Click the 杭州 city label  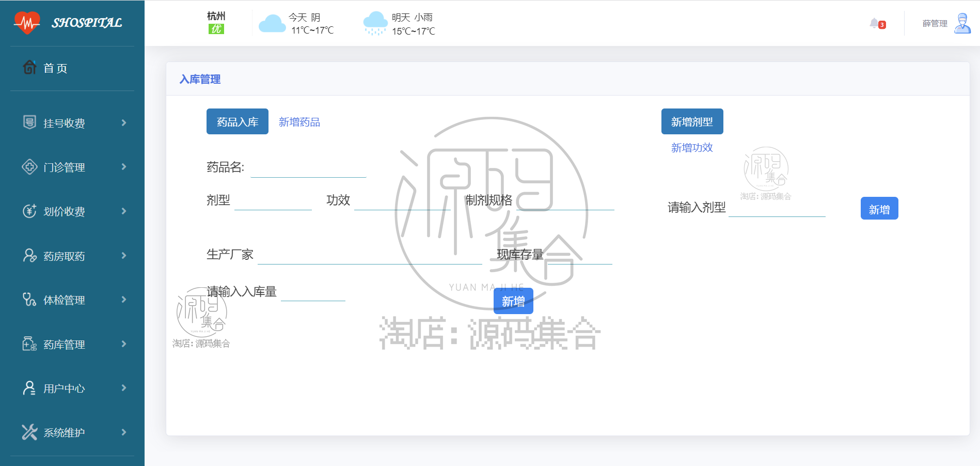pyautogui.click(x=216, y=16)
